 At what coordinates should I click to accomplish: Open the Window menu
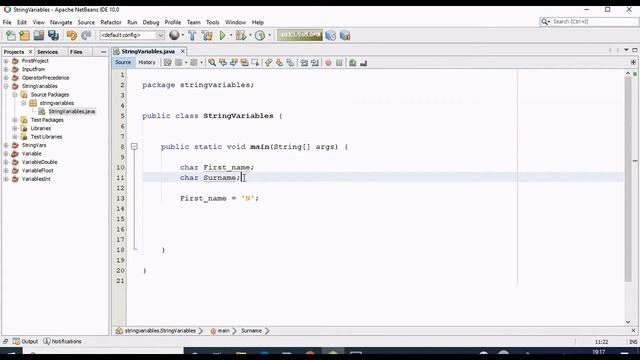coord(236,22)
